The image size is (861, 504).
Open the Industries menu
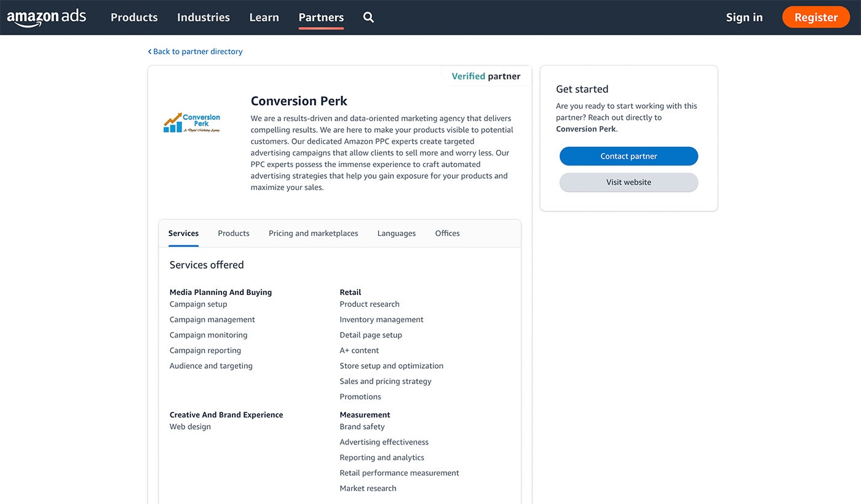tap(203, 17)
